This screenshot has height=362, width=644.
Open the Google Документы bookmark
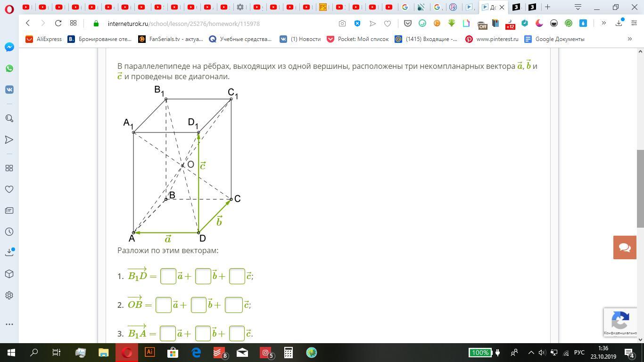point(554,39)
